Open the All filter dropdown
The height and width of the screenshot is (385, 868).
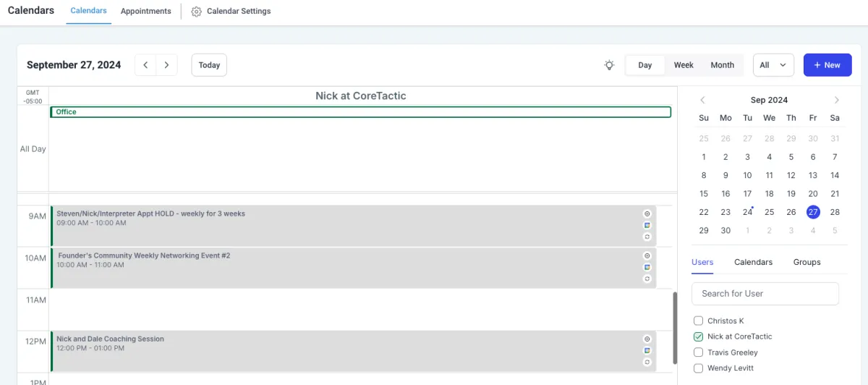(773, 65)
